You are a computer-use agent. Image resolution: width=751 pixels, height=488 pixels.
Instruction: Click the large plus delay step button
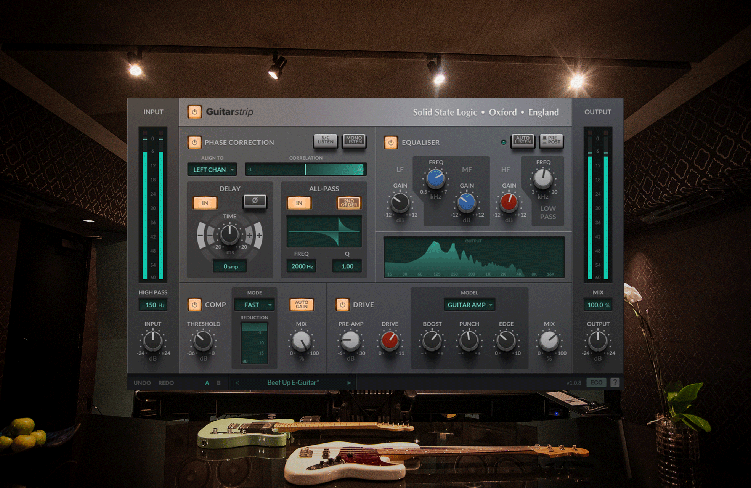(x=259, y=235)
